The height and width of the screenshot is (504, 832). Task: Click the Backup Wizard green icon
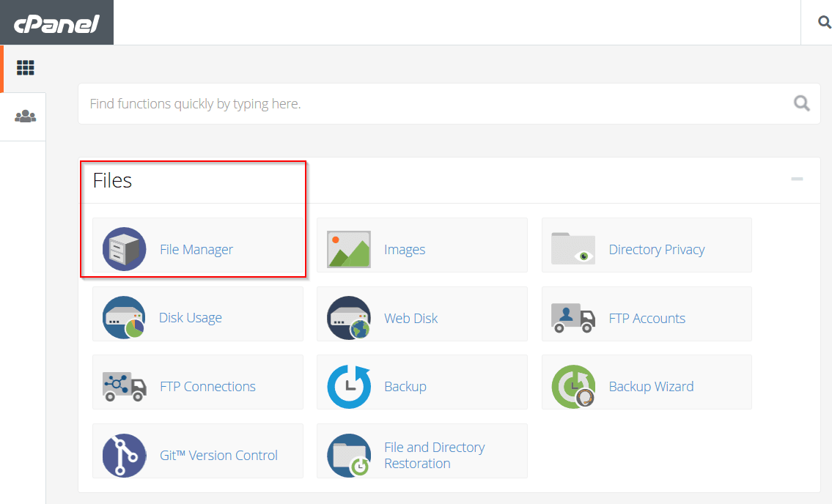pos(573,386)
